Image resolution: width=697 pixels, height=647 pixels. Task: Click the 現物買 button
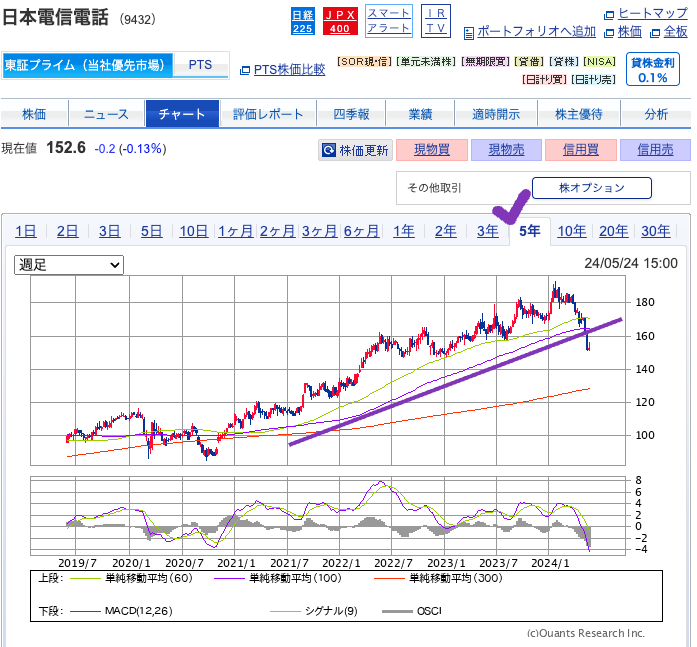point(432,150)
